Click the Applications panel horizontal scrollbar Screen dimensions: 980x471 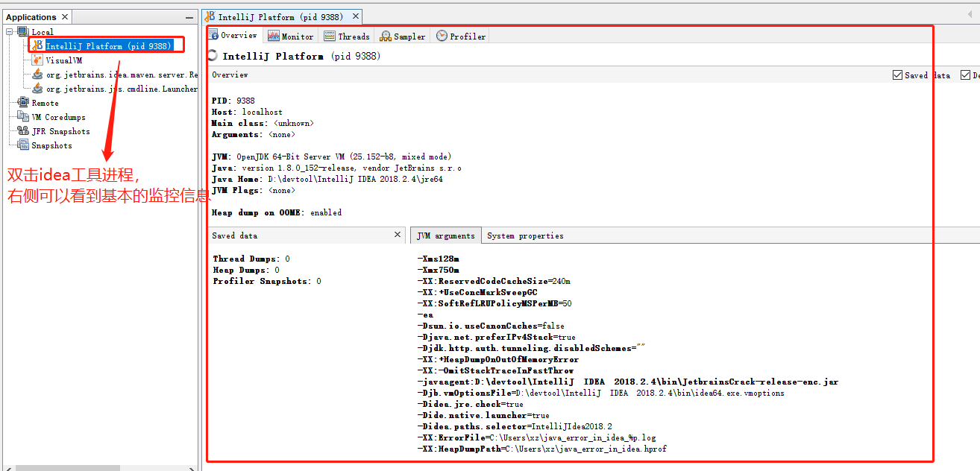(x=67, y=468)
